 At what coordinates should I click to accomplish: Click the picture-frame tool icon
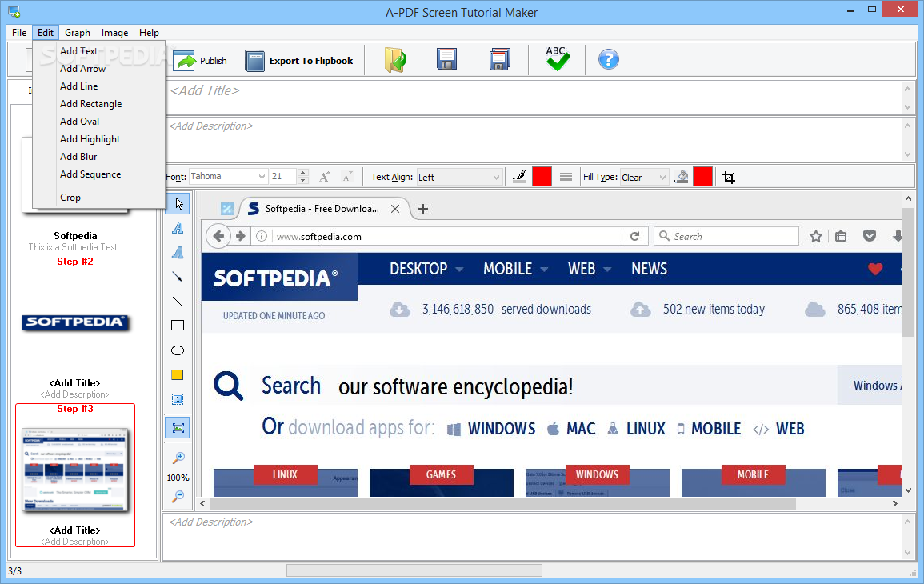tap(178, 428)
